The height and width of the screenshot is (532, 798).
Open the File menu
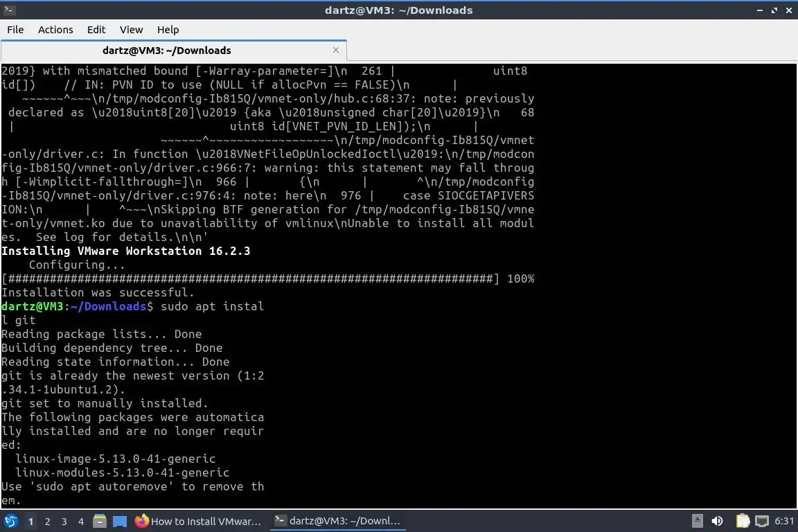click(15, 30)
